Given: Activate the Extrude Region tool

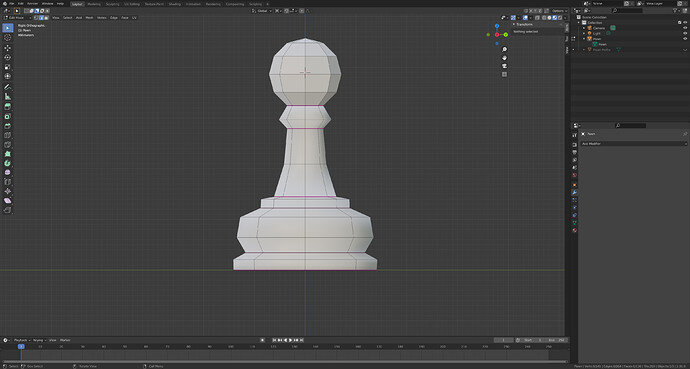Looking at the screenshot, I should [x=7, y=106].
